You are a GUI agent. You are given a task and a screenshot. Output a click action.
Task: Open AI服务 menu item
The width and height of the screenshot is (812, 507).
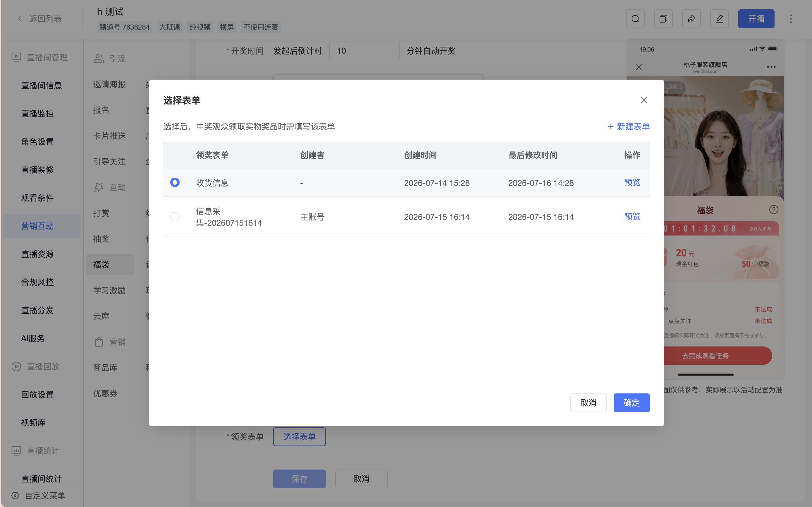coord(33,339)
